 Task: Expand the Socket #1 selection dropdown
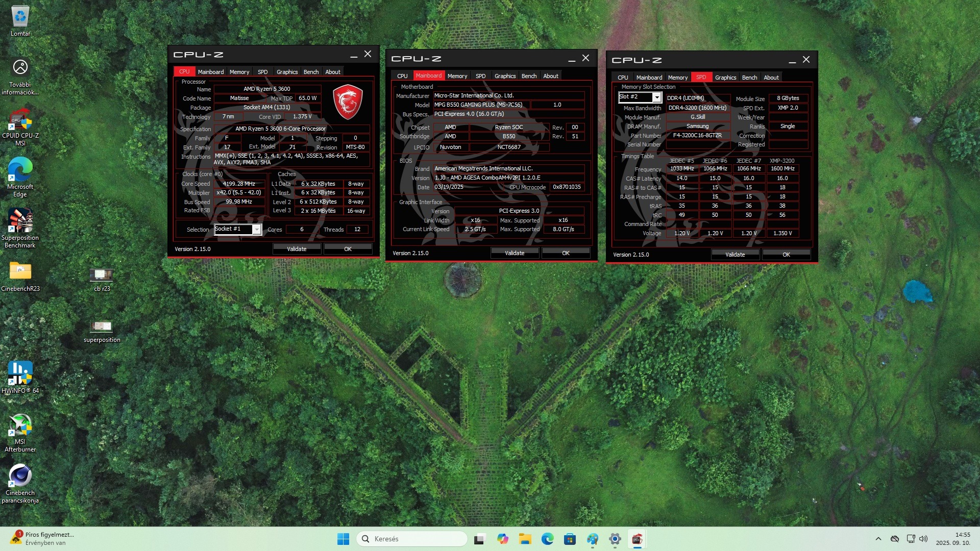click(257, 230)
